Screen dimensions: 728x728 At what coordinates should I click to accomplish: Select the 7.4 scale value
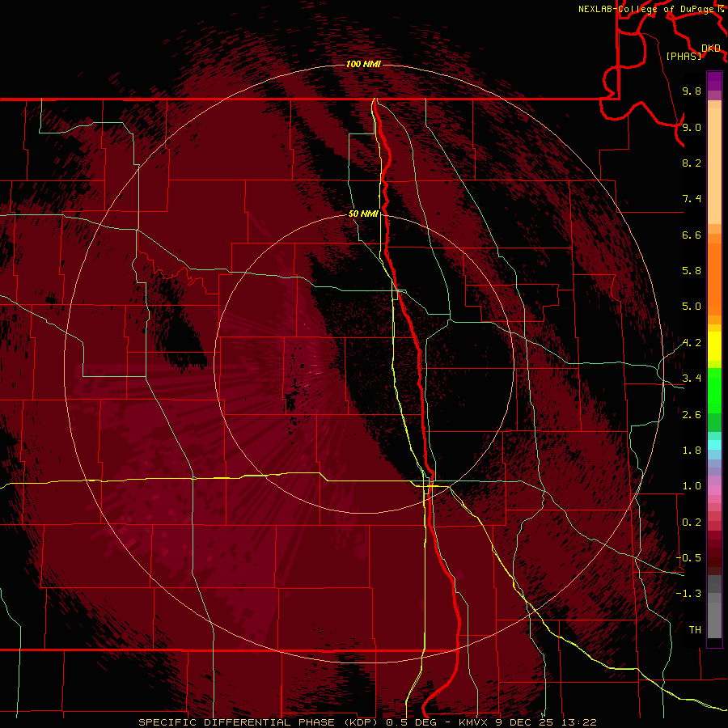(692, 199)
